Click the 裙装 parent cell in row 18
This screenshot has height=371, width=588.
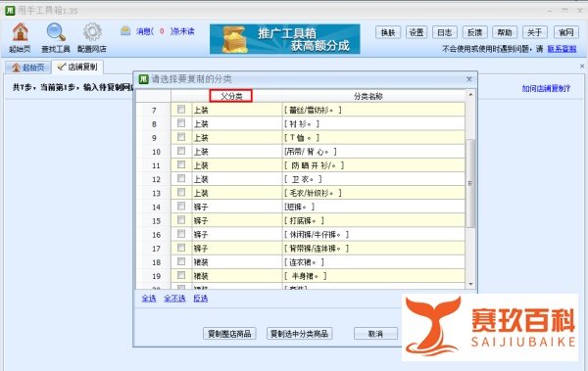(x=236, y=262)
